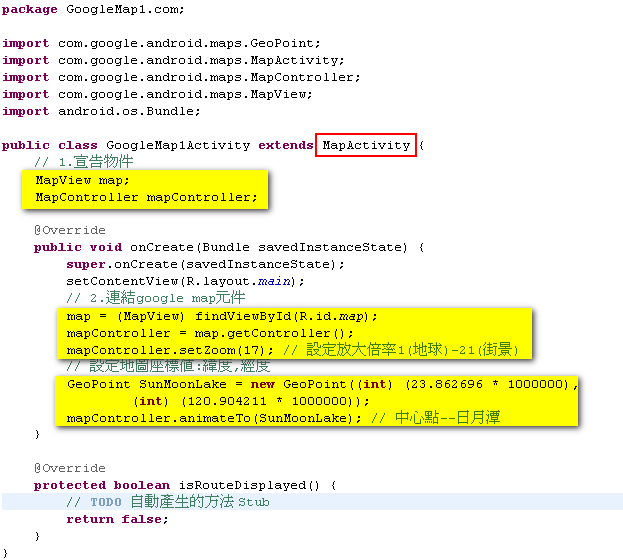Click MapActivity after the extends keyword
The image size is (623, 560).
[x=366, y=145]
